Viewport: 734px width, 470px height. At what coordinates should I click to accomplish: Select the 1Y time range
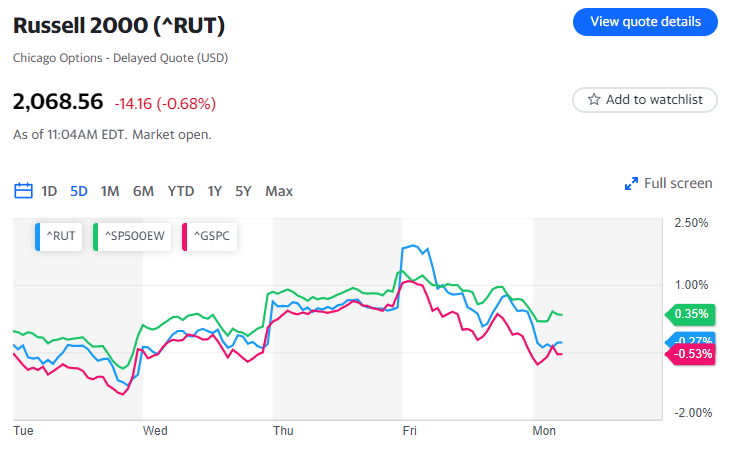coord(215,191)
